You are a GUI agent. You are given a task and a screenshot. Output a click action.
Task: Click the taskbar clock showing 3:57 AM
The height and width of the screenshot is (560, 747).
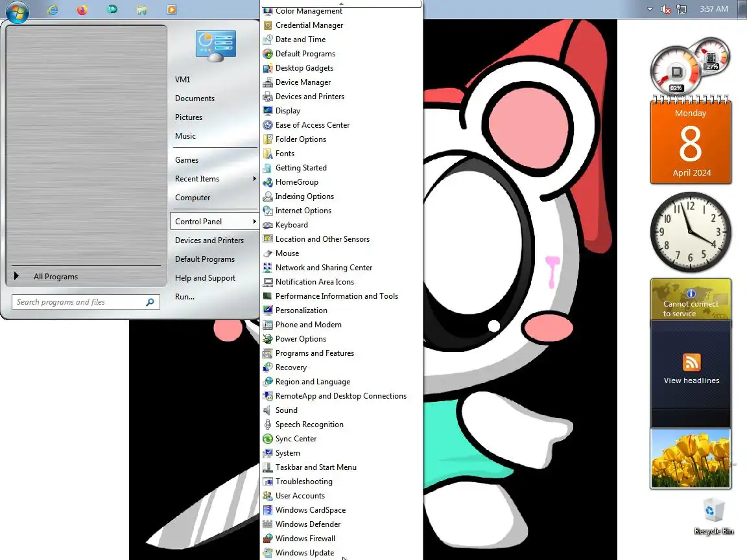tap(714, 9)
